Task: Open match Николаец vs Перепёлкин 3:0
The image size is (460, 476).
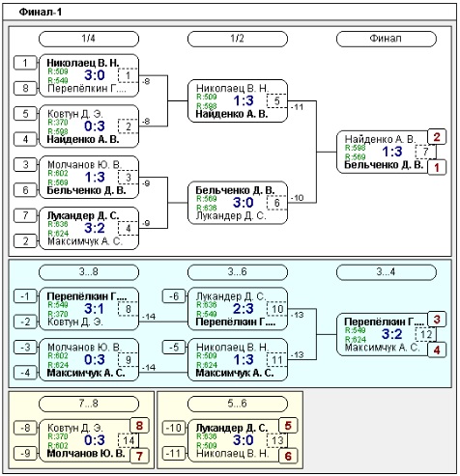Action: point(89,75)
